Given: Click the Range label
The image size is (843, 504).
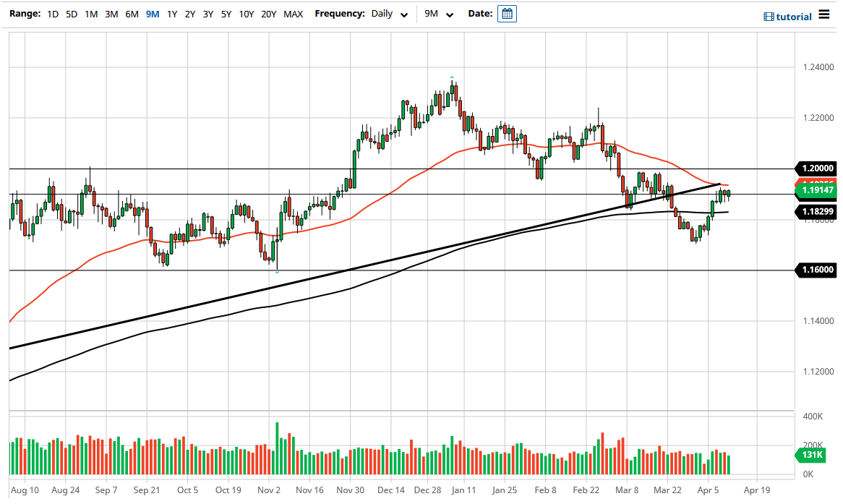Looking at the screenshot, I should click(x=25, y=14).
